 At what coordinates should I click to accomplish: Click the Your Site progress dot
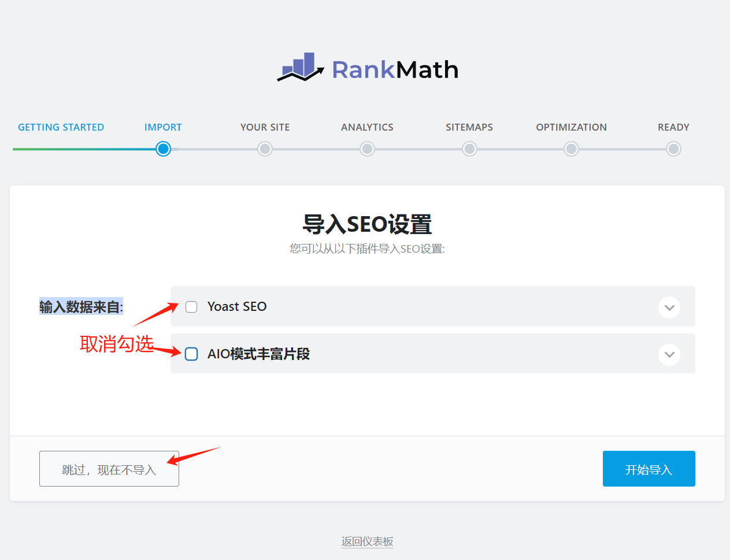(265, 149)
